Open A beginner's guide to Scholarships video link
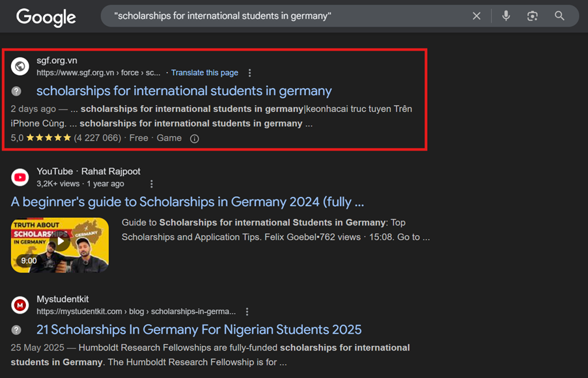Image resolution: width=588 pixels, height=378 pixels. [187, 202]
